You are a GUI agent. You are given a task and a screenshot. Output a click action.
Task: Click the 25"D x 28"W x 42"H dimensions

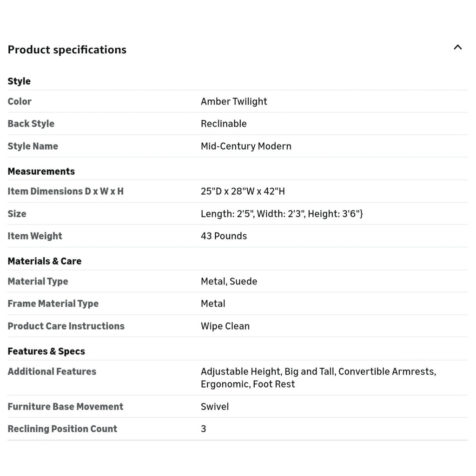(x=243, y=191)
